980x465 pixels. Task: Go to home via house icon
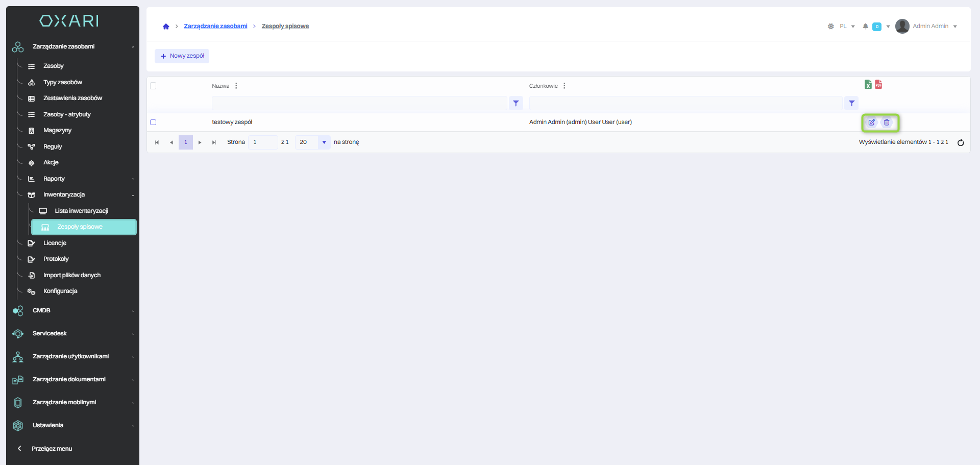pyautogui.click(x=166, y=27)
